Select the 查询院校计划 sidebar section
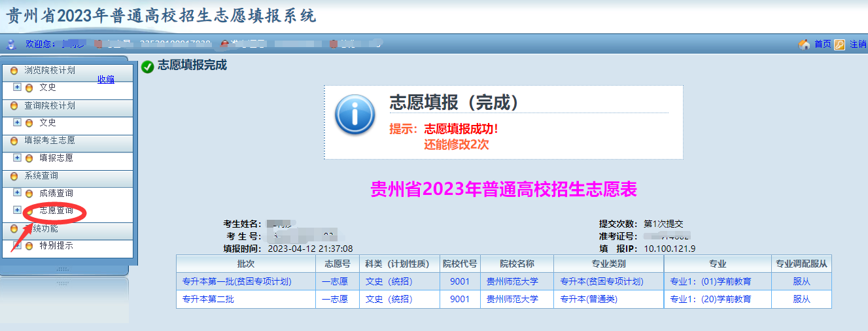The image size is (868, 331). click(x=50, y=105)
